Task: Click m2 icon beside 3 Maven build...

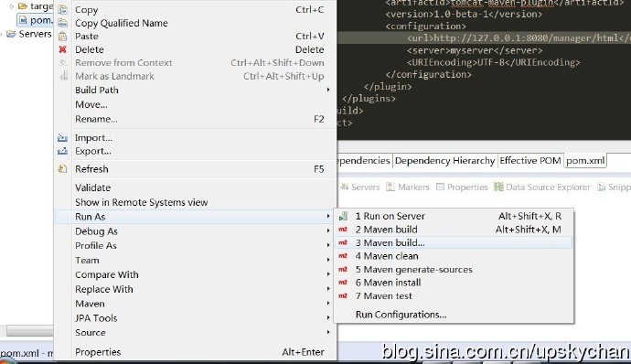Action: [x=343, y=242]
